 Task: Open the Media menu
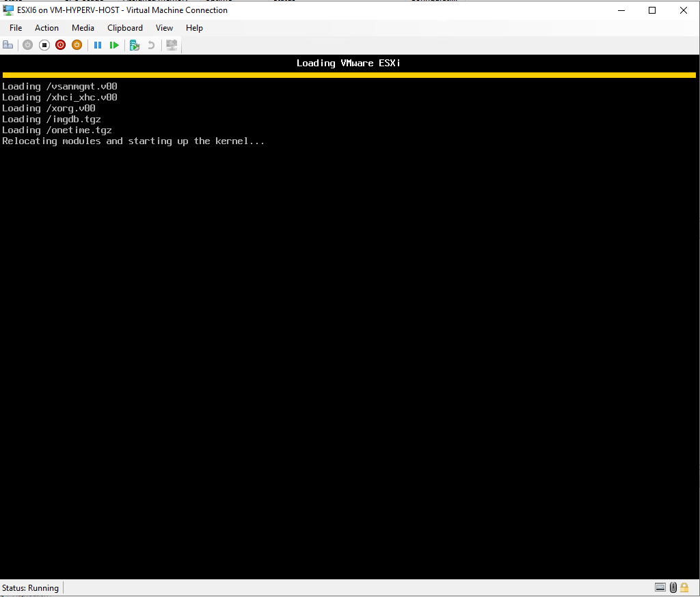pos(83,27)
